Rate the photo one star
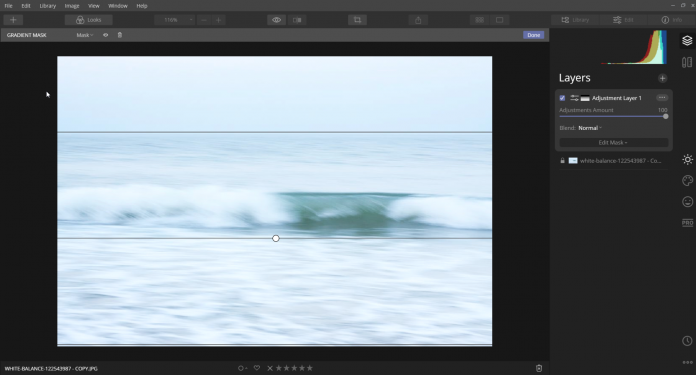Screen dimensions: 696x375 click(x=279, y=368)
